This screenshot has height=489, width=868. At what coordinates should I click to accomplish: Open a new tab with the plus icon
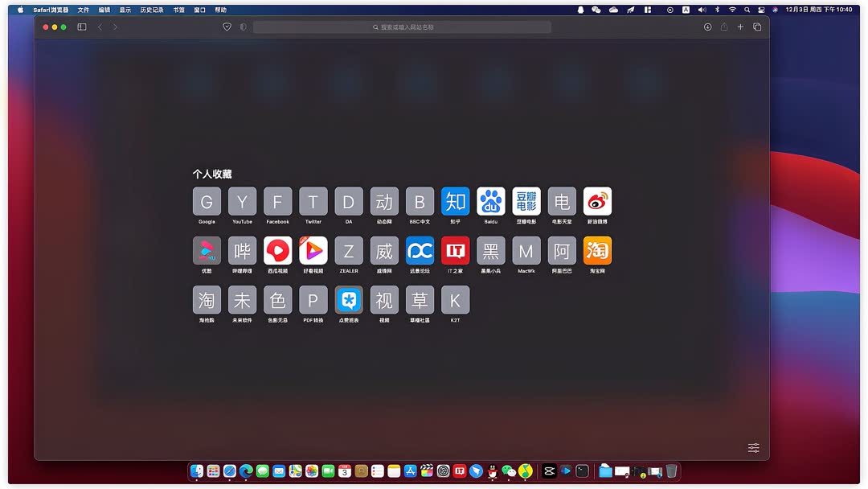tap(740, 27)
